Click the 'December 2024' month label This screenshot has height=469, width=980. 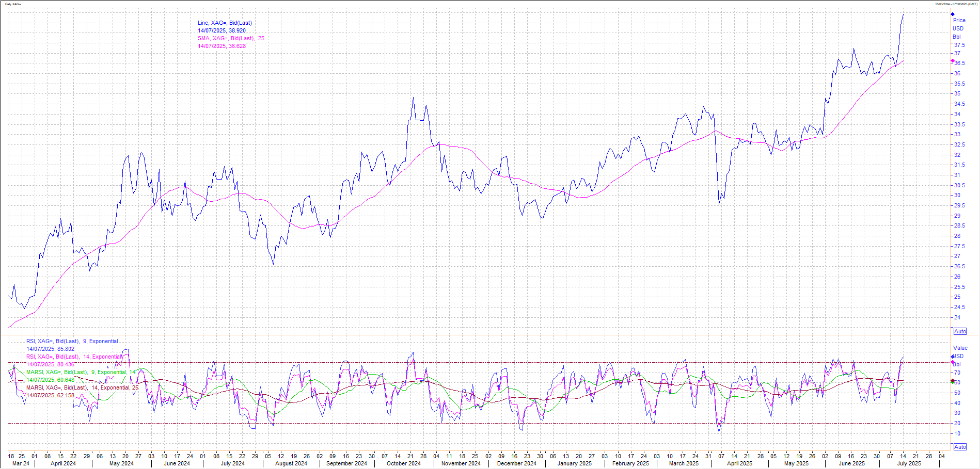pos(517,463)
